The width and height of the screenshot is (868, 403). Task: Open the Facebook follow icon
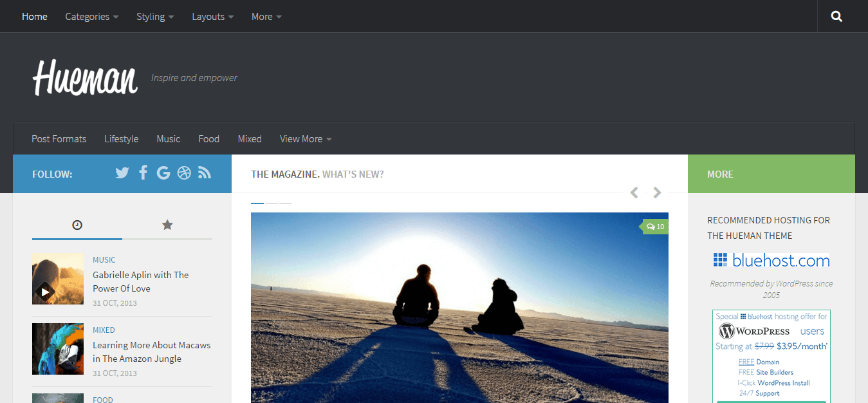[143, 173]
